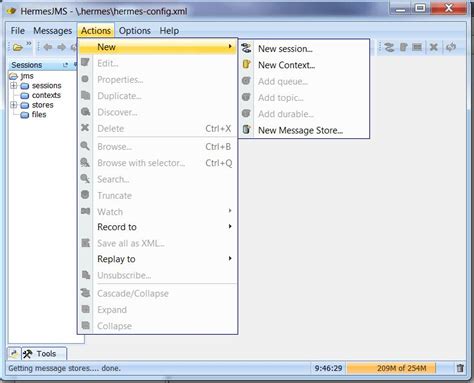This screenshot has width=474, height=383.
Task: Click the curved-arrow refresh toolbar icon
Action: click(x=451, y=47)
